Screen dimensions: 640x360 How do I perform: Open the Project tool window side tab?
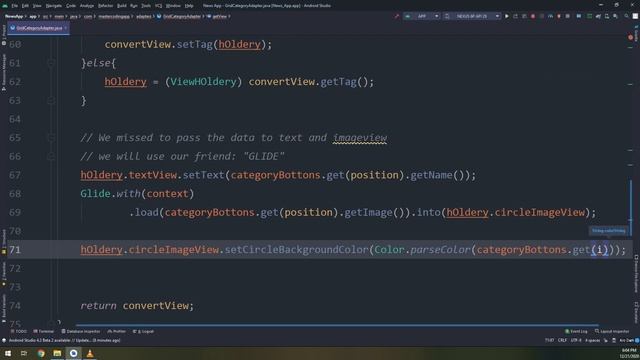pyautogui.click(x=4, y=35)
